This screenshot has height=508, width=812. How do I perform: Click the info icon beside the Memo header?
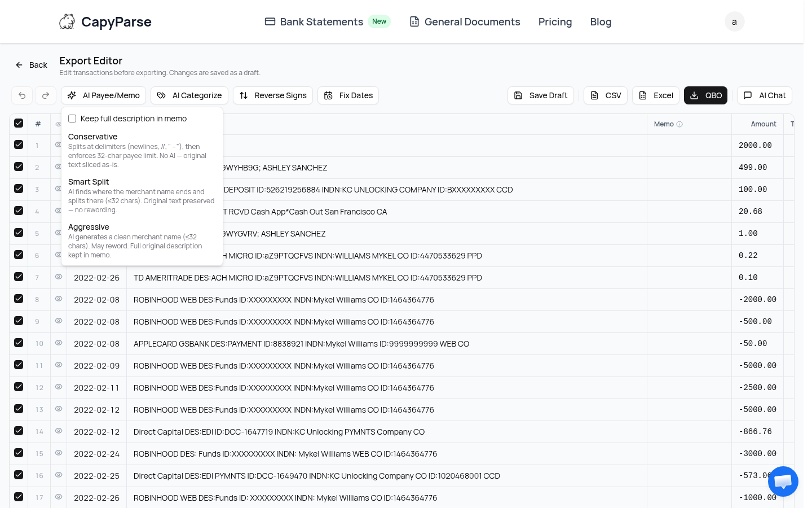[x=680, y=124]
